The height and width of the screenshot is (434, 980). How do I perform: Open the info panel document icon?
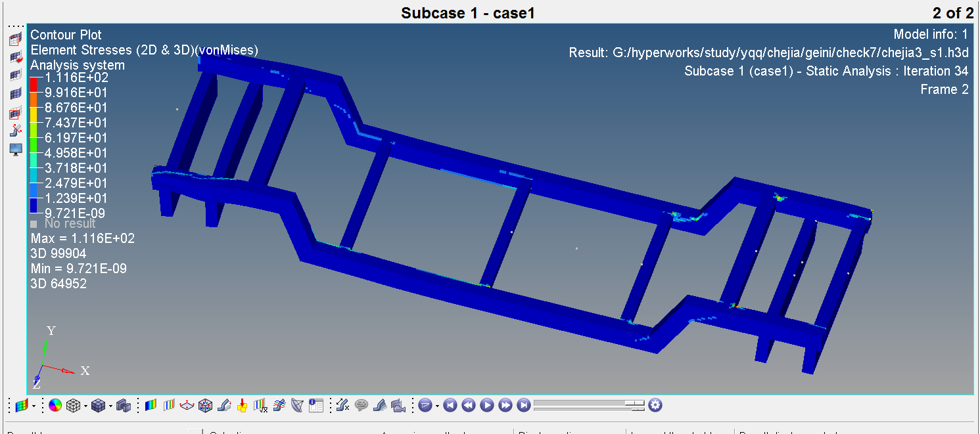316,406
